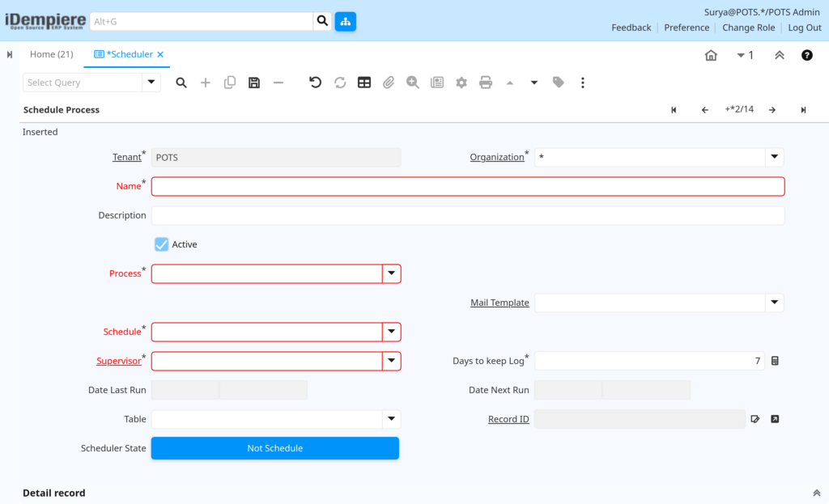
Task: Open the Table dropdown arrow
Action: coord(391,419)
